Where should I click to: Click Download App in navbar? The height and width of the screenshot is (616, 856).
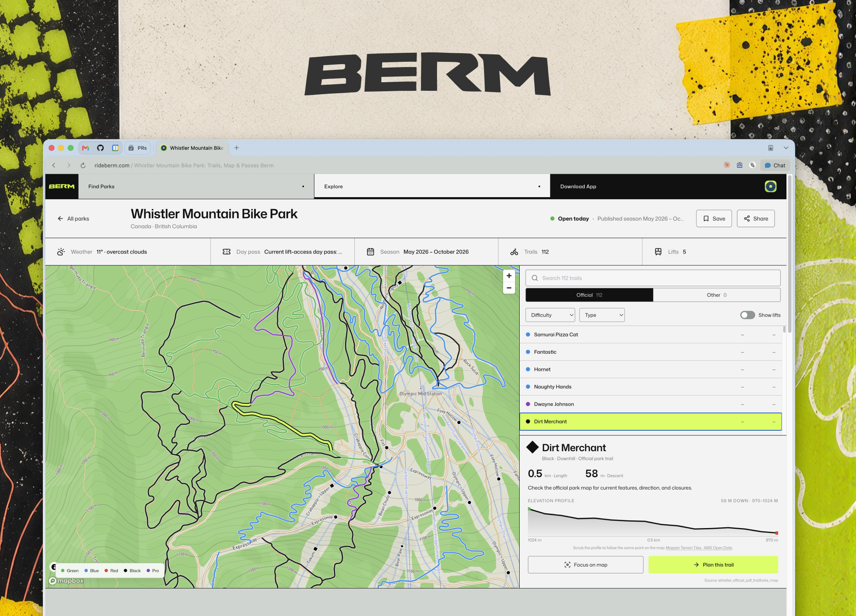coord(578,187)
